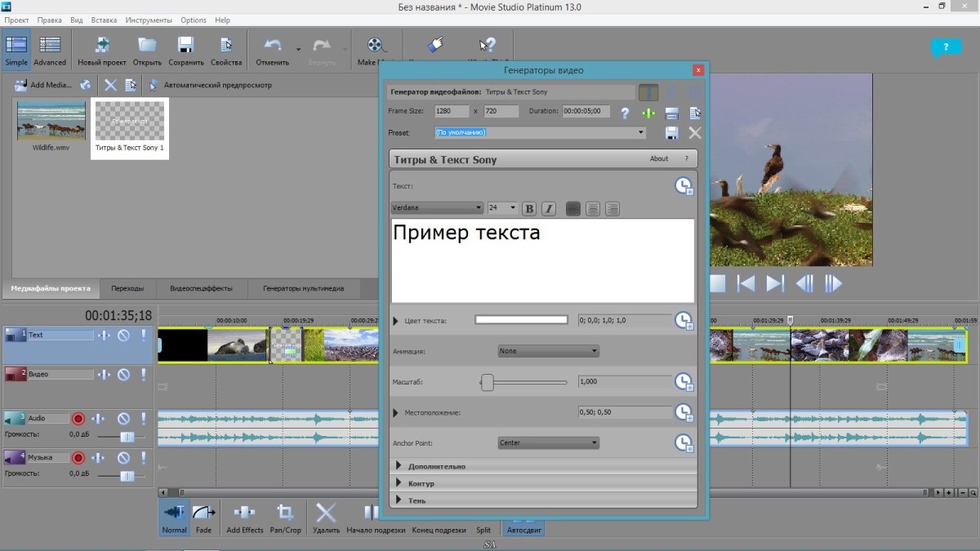The image size is (980, 551).
Task: Select the Fade tool
Action: pyautogui.click(x=204, y=518)
